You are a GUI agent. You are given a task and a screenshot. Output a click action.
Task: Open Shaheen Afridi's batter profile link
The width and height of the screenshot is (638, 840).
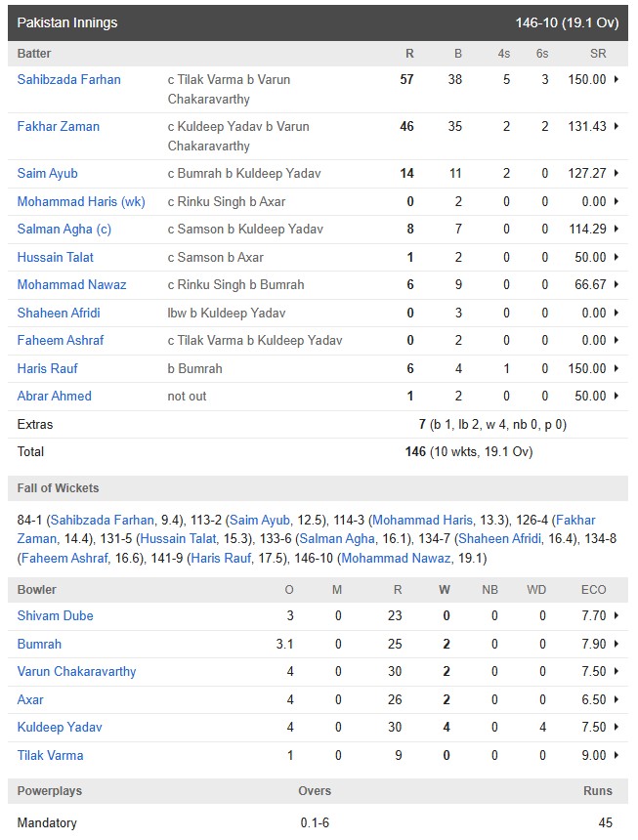[x=59, y=314]
